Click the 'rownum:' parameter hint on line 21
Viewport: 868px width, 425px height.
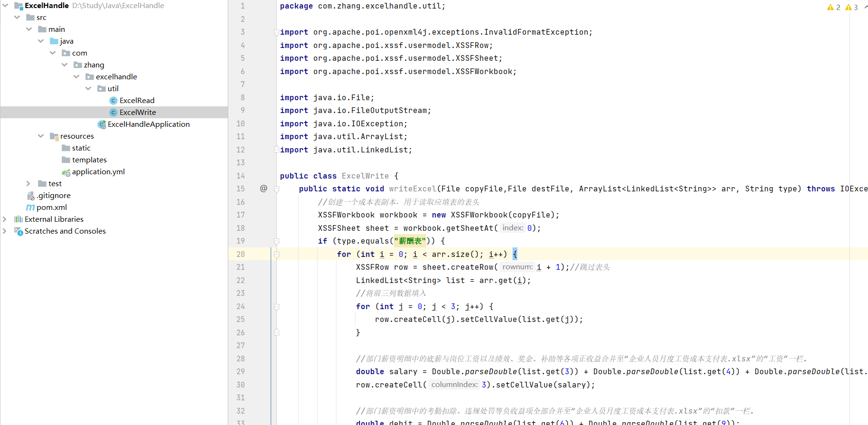[x=517, y=267]
